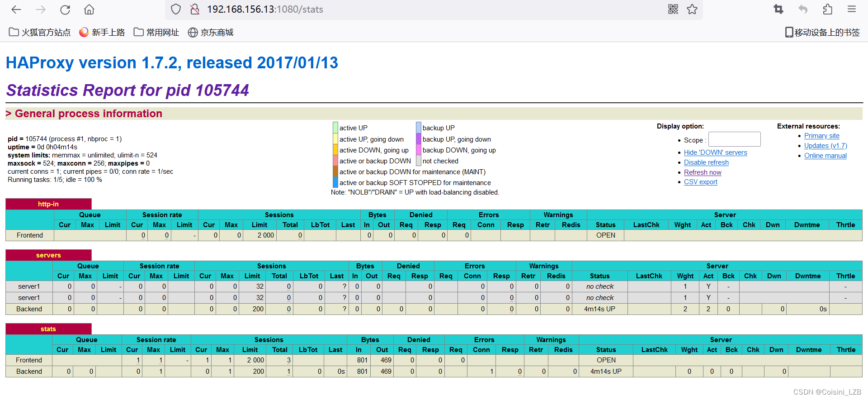Open the 新手上路 bookmark
The width and height of the screenshot is (868, 400).
[x=102, y=33]
